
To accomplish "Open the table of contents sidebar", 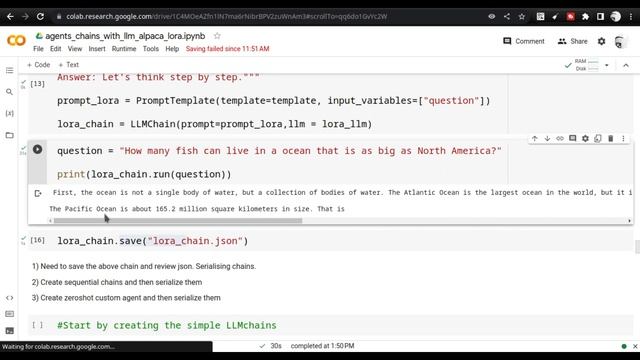I will click(9, 71).
